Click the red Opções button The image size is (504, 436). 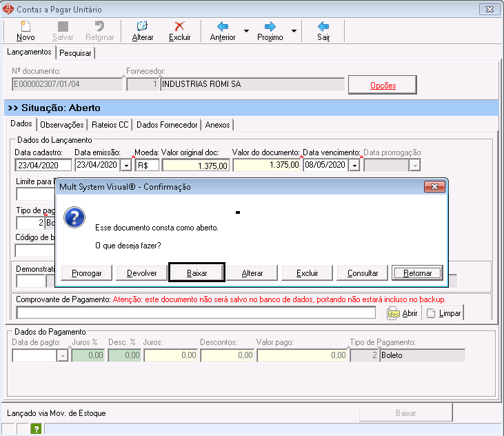point(383,85)
